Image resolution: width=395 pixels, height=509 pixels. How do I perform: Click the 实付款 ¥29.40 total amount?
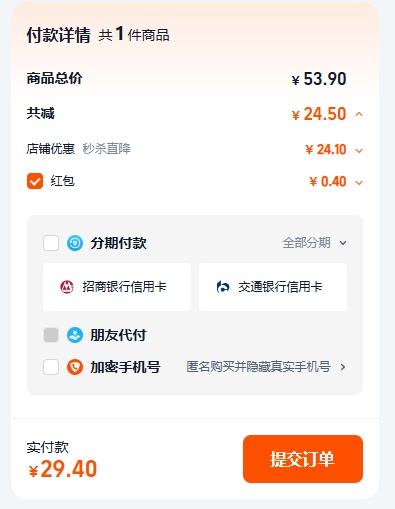62,468
